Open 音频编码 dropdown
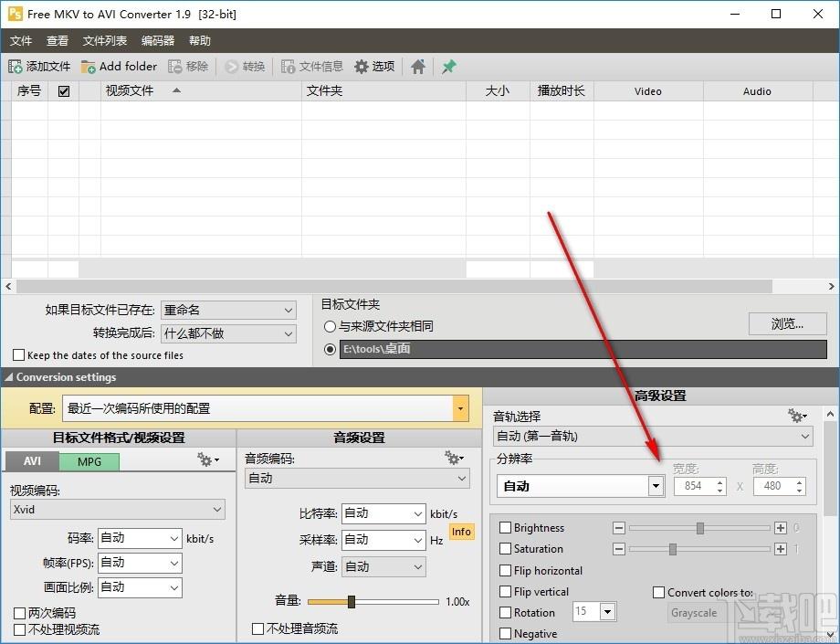This screenshot has height=644, width=840. (x=357, y=479)
